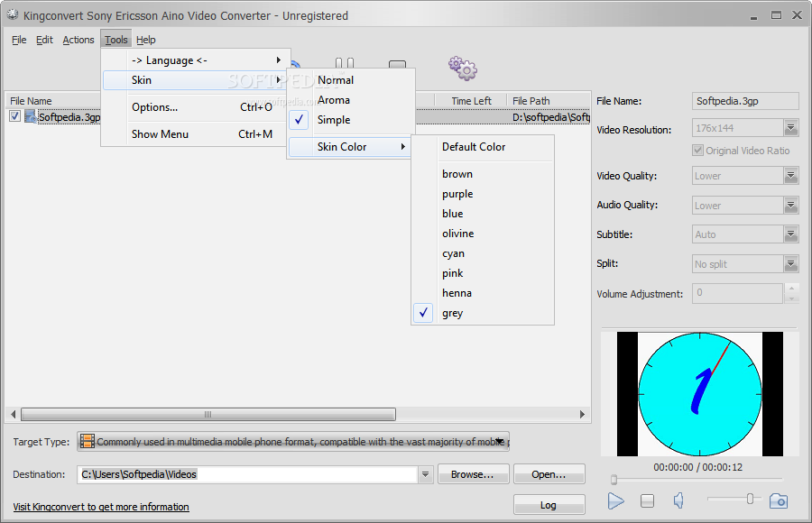Pick the pink skin color
The image size is (812, 523).
[483, 273]
